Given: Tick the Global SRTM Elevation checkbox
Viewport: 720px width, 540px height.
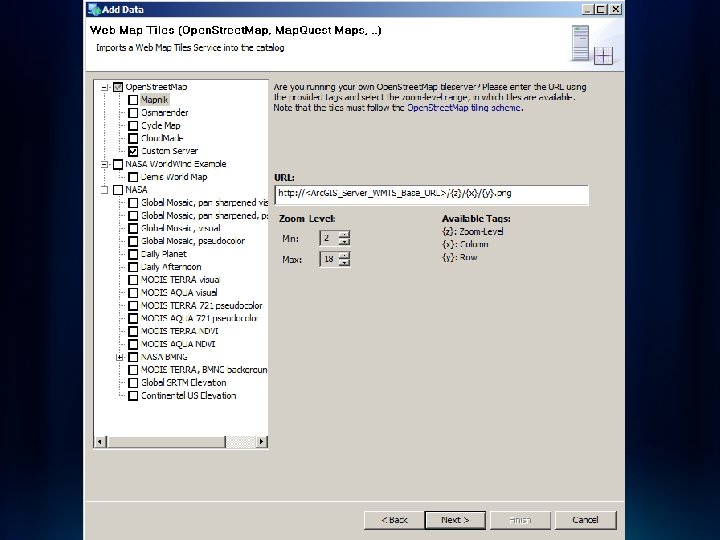Looking at the screenshot, I should (133, 382).
